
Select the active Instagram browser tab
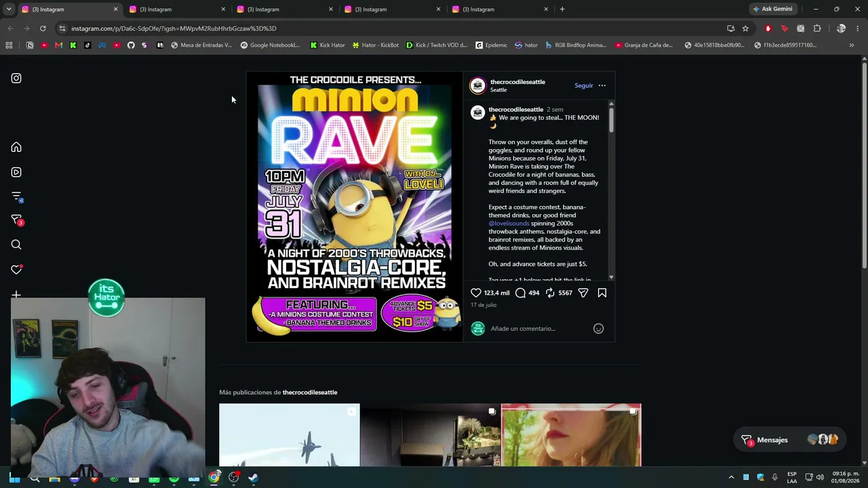click(x=69, y=9)
